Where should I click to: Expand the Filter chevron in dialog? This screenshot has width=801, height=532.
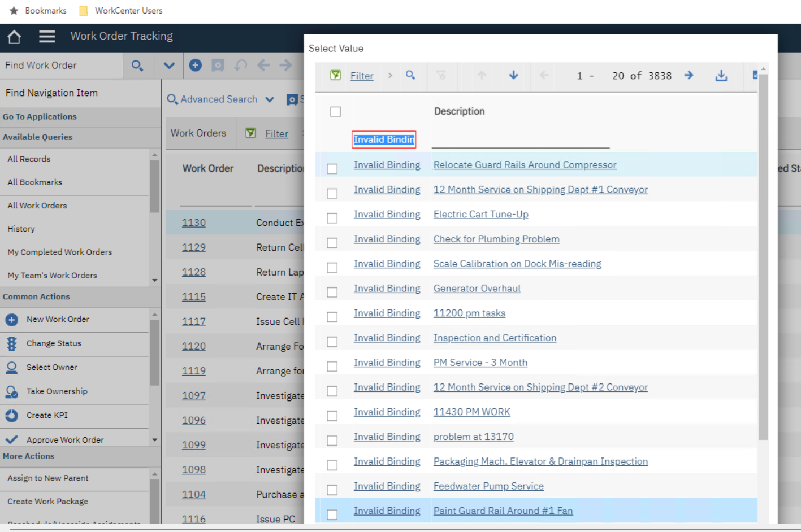coord(390,75)
